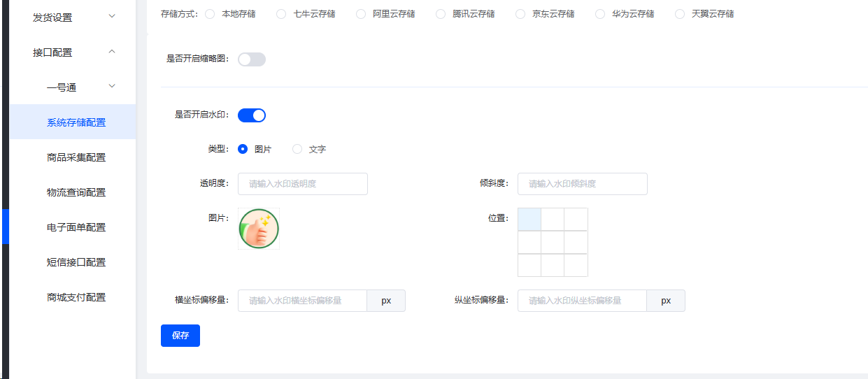Select the top-left watermark position cell

529,220
